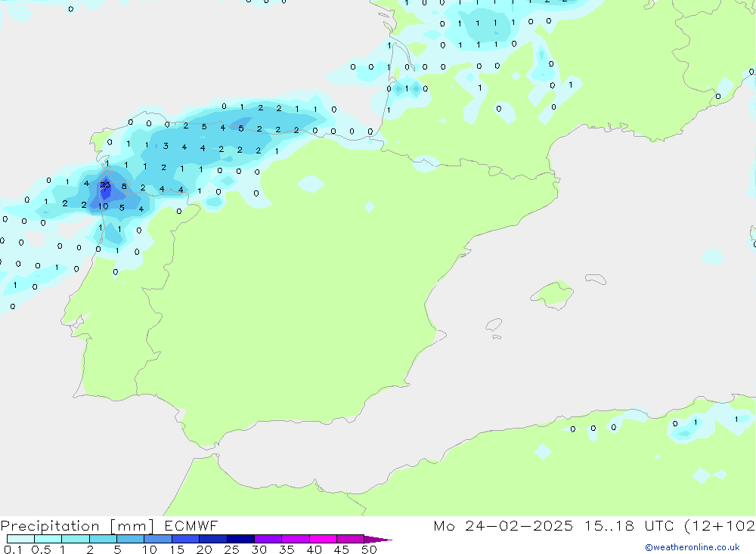This screenshot has width=756, height=554.
Task: Click the "15..18 UTC" time range text
Action: 629,525
